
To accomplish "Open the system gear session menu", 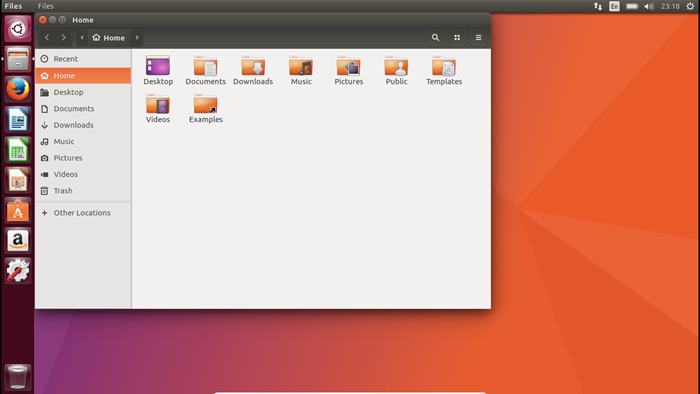I will (x=690, y=6).
